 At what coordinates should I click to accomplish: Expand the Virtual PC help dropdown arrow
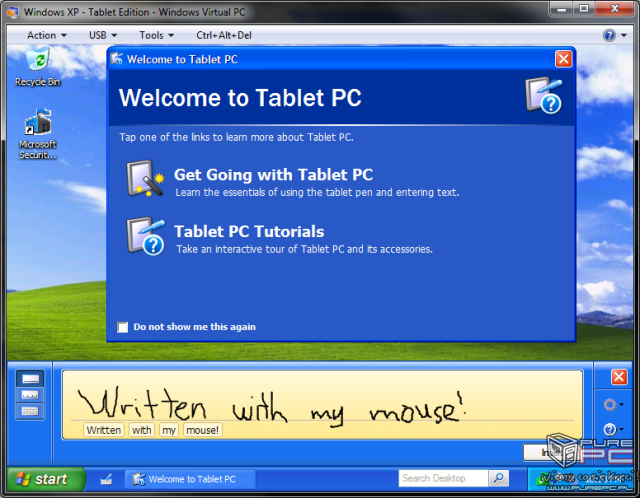(624, 36)
